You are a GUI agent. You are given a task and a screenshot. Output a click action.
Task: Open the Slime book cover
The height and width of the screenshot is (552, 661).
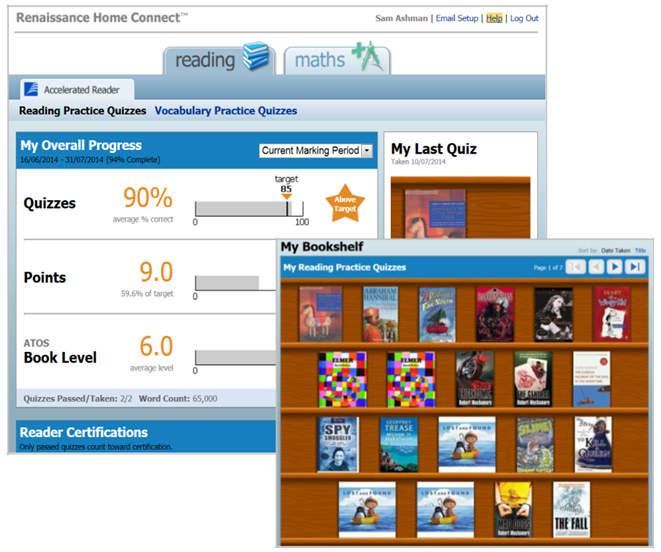[x=535, y=445]
